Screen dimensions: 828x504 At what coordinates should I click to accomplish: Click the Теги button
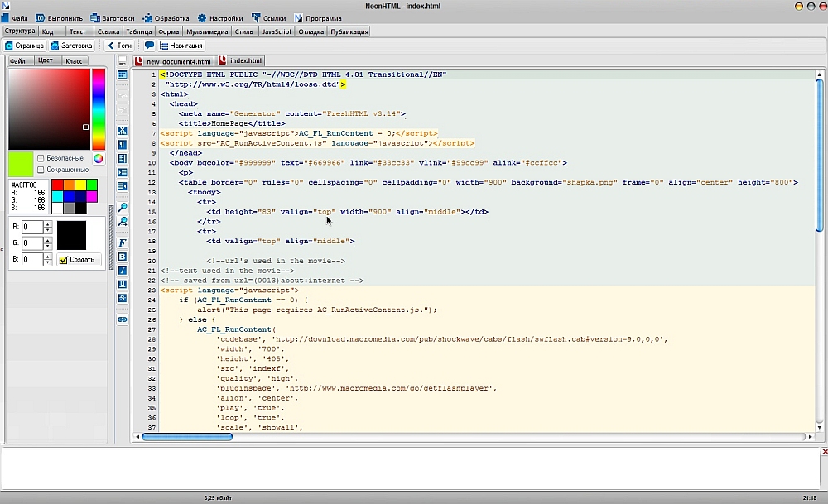point(119,46)
